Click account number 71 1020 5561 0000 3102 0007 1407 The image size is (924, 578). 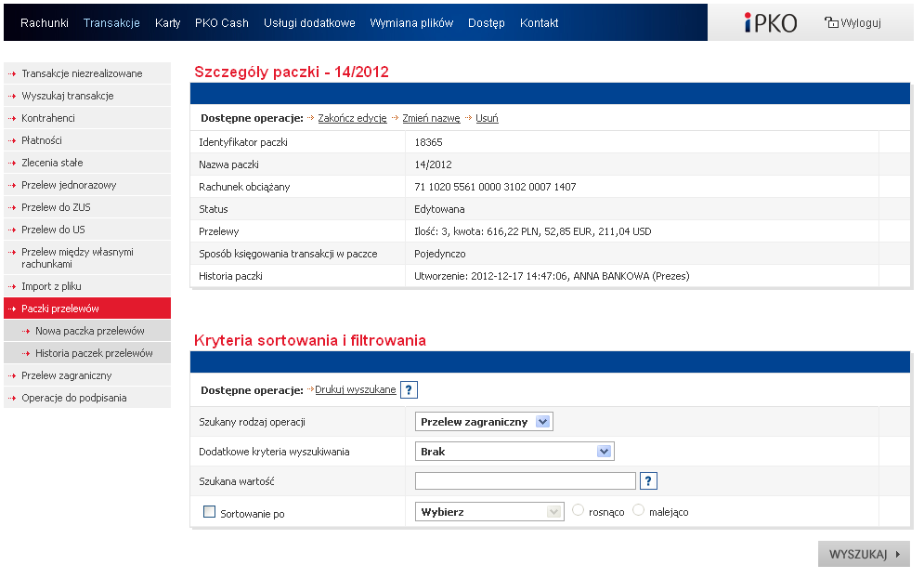pyautogui.click(x=495, y=187)
